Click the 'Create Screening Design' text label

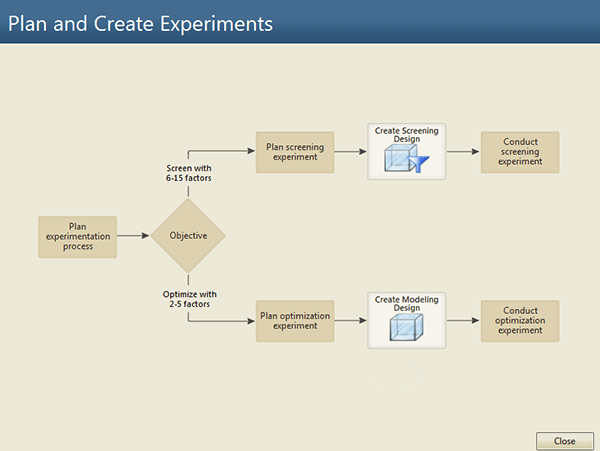point(406,134)
